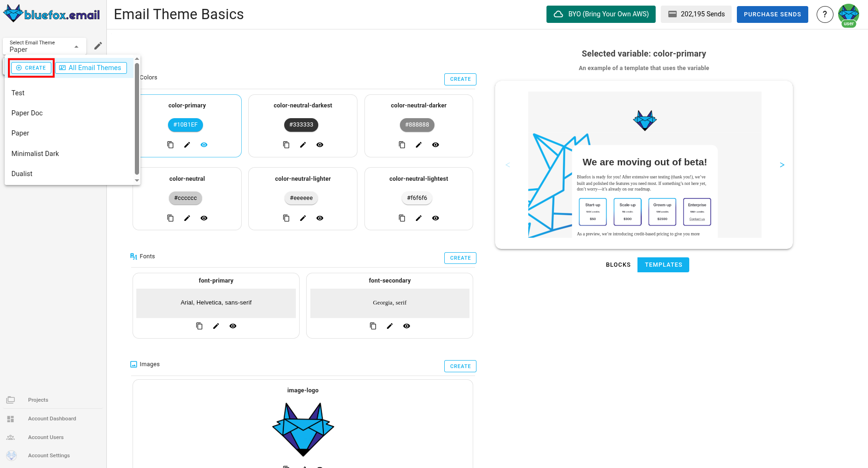This screenshot has height=468, width=868.
Task: Switch to the TEMPLATES tab
Action: (x=663, y=265)
